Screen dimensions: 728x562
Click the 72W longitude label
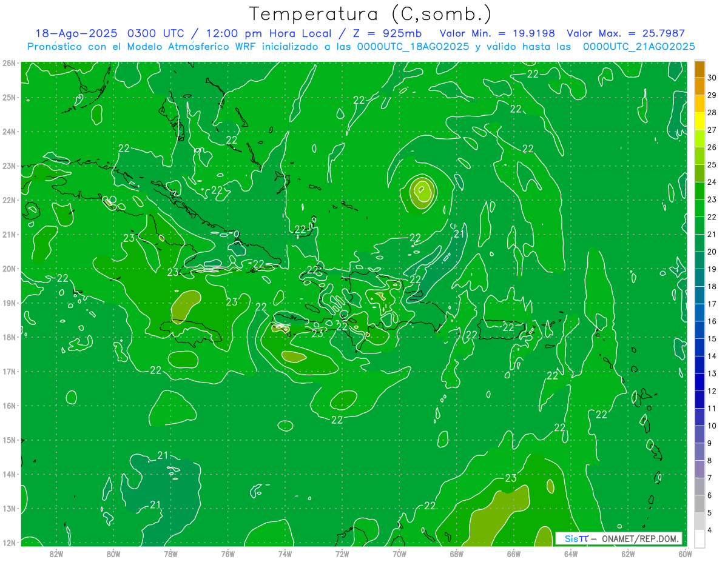tap(342, 554)
